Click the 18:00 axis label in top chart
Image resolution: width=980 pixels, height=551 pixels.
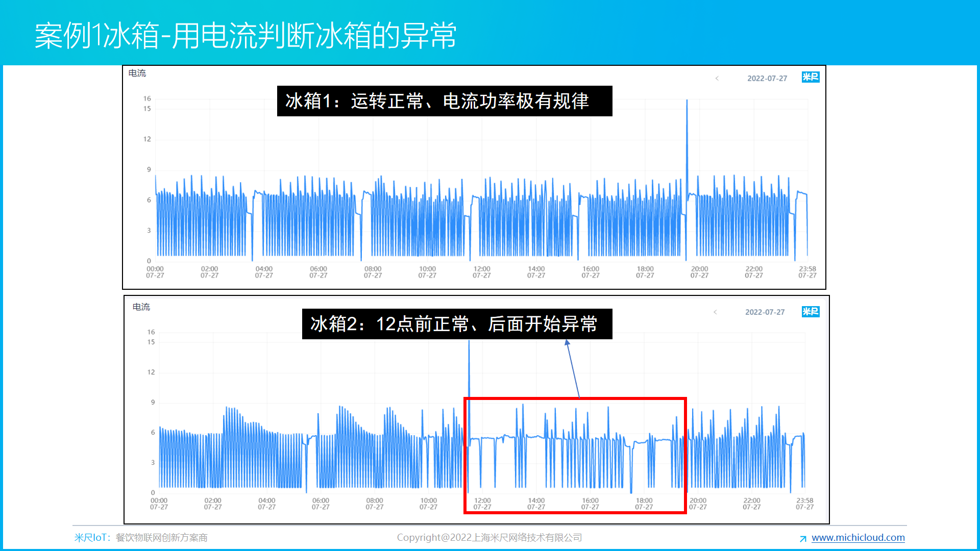click(x=645, y=272)
